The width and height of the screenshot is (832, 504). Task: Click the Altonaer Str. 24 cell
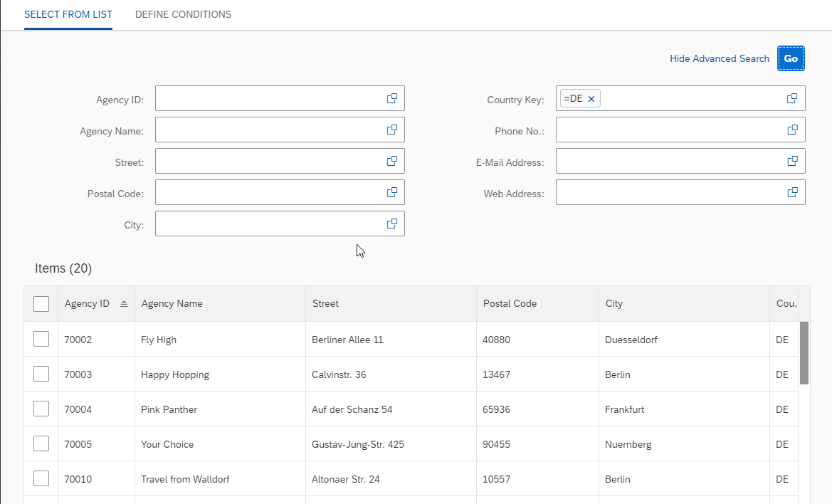(x=391, y=479)
